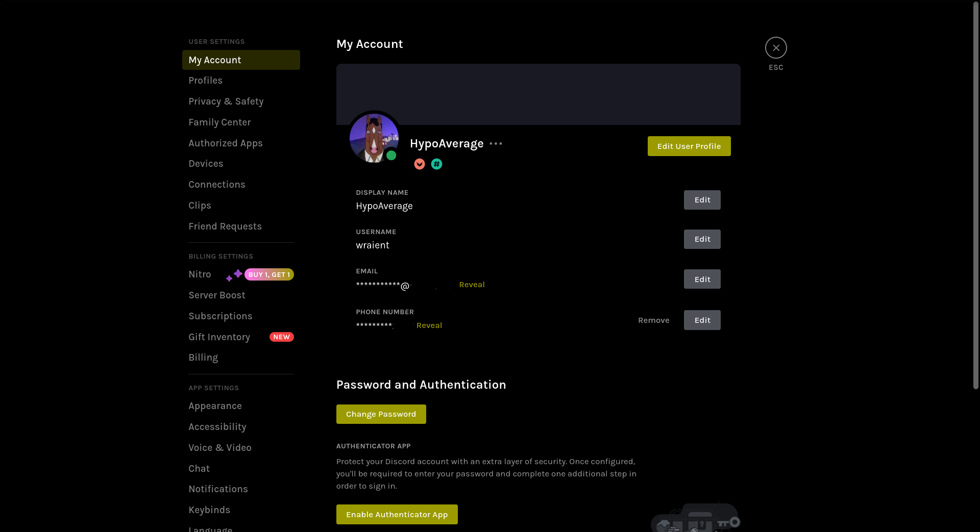This screenshot has width=980, height=532.
Task: Open Appearance settings
Action: coord(241,406)
